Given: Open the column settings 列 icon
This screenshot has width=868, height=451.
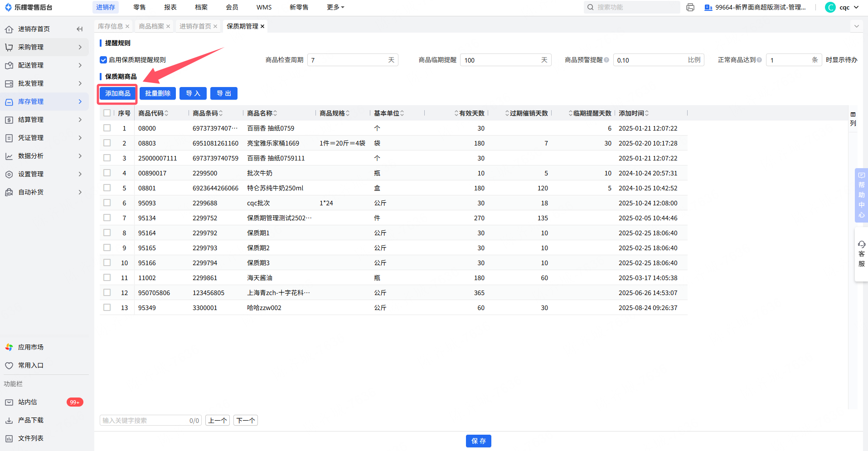Looking at the screenshot, I should (x=853, y=119).
